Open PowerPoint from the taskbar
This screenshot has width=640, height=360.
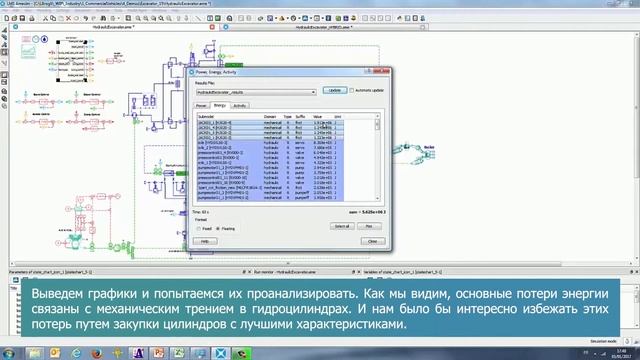[159, 353]
